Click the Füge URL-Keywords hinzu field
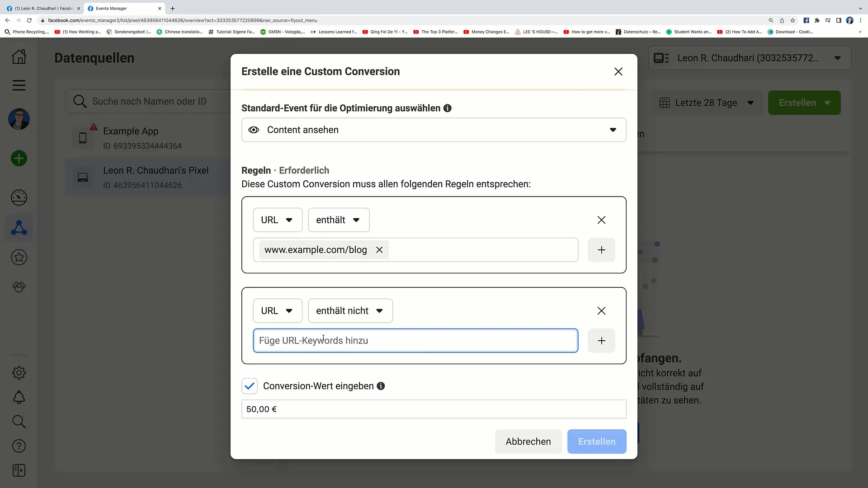868x488 pixels. tap(415, 341)
